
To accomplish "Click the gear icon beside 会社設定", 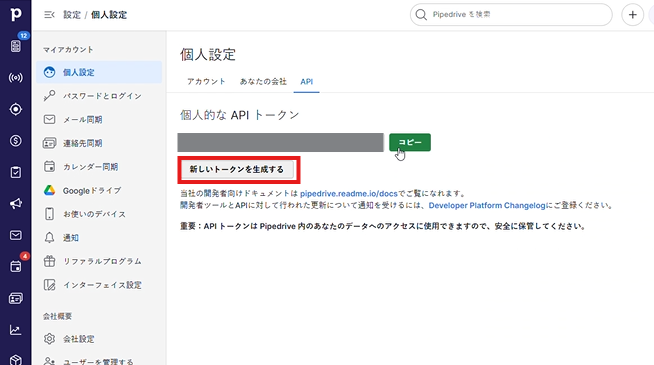I will [x=49, y=339].
